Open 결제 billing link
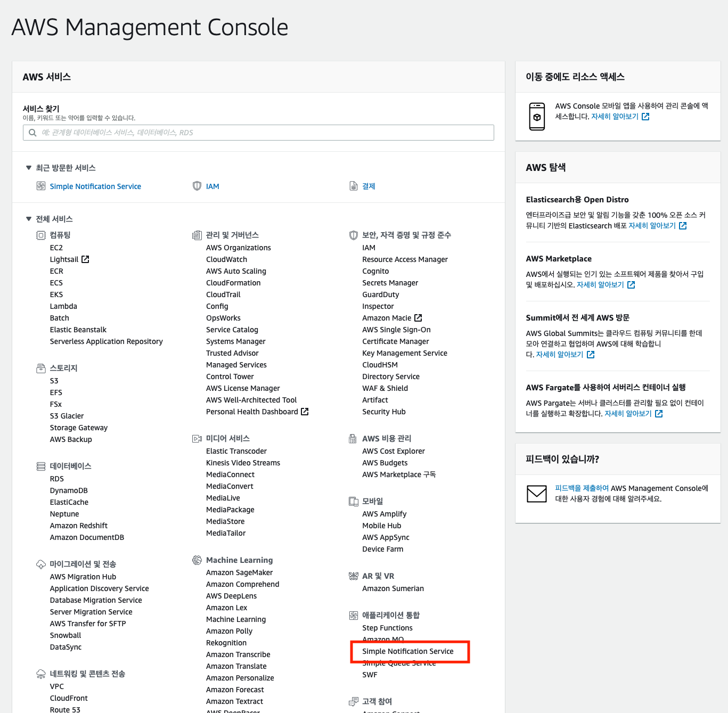This screenshot has width=728, height=713. pos(369,186)
